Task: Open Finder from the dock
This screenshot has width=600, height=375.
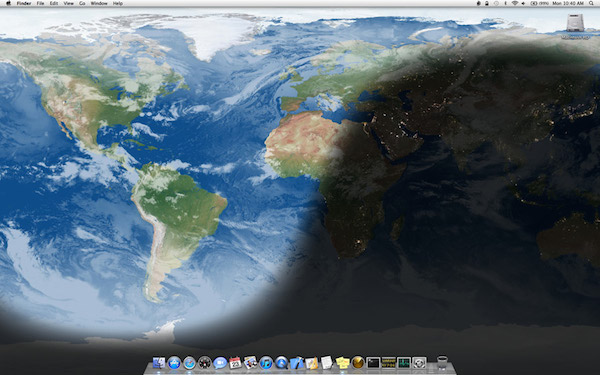Action: [x=159, y=362]
